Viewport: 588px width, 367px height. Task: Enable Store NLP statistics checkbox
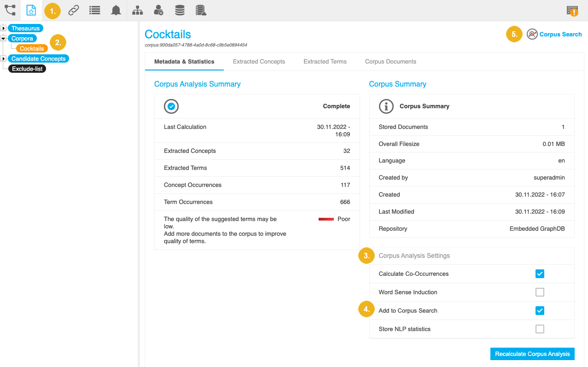pos(540,329)
